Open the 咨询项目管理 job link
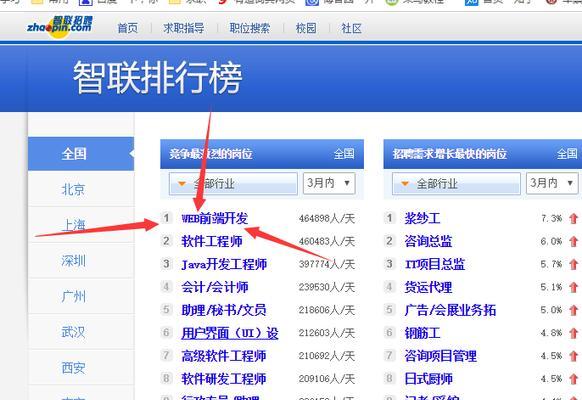The image size is (582, 400). 441,356
